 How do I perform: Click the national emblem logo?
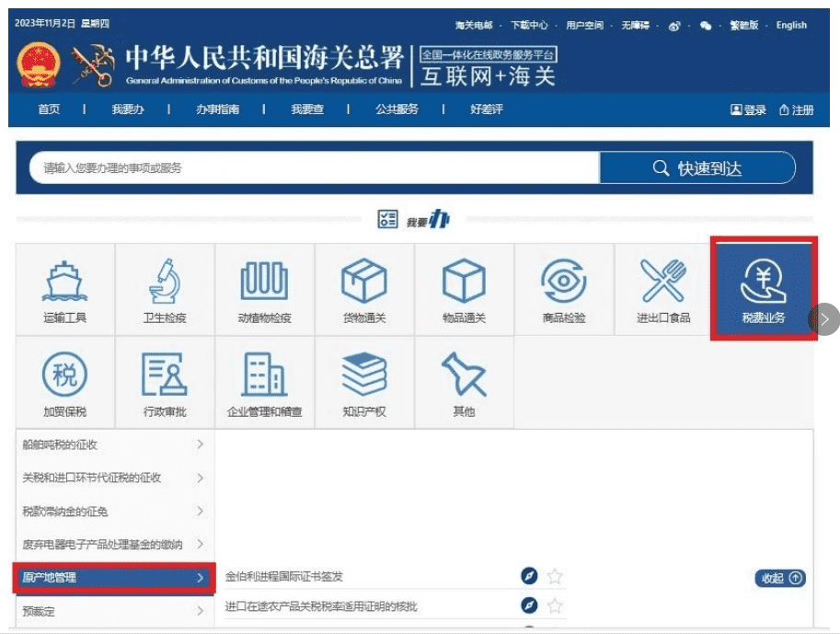[38, 64]
